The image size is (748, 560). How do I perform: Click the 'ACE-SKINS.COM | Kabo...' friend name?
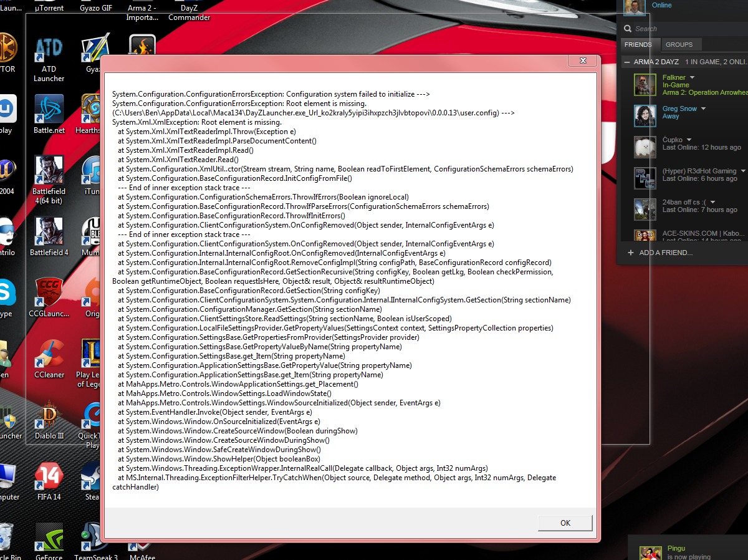click(x=703, y=233)
